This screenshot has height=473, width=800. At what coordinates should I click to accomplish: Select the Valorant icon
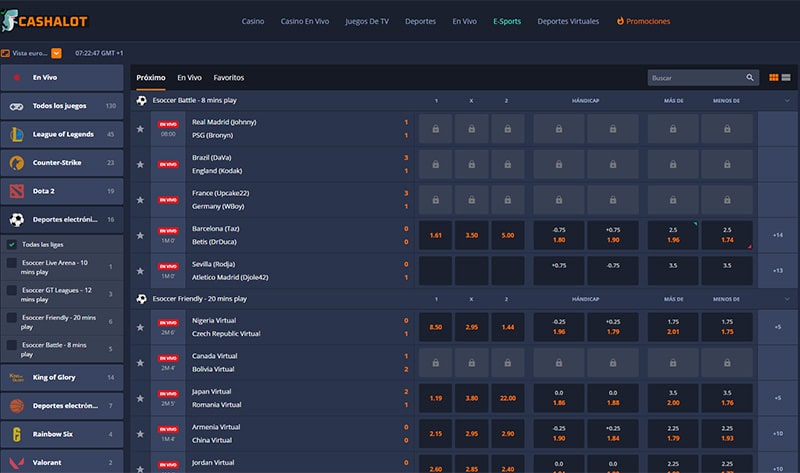click(16, 463)
